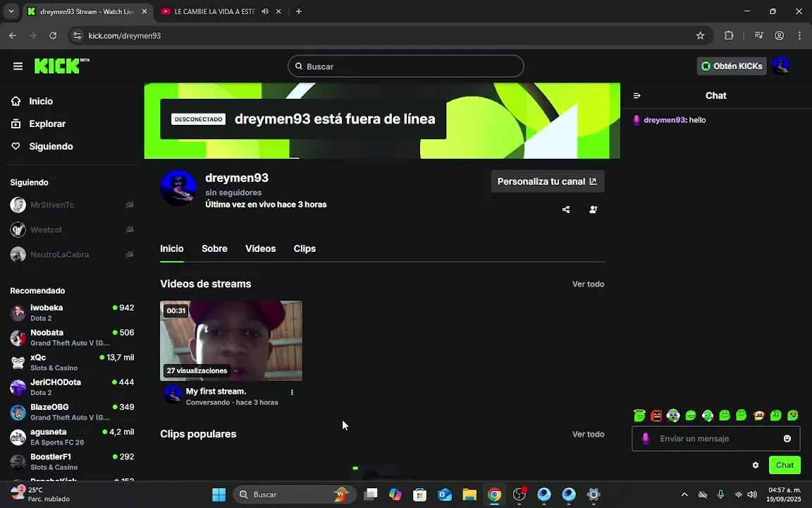Switch to the Sobre tab

[214, 249]
